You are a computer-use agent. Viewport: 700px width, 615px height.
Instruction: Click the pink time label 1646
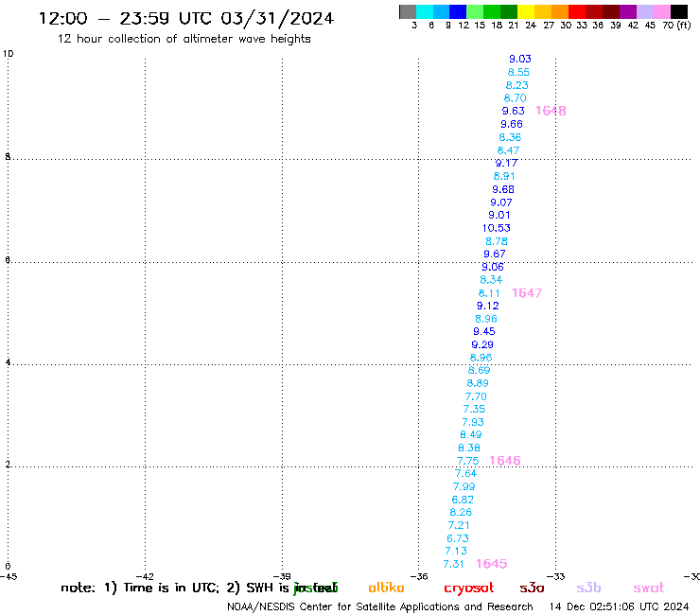click(x=505, y=461)
